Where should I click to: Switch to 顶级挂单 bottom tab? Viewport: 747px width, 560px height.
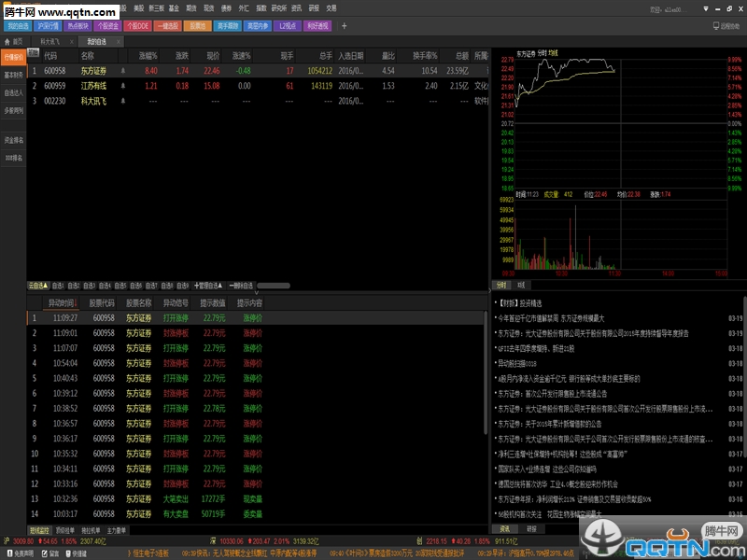pos(64,530)
